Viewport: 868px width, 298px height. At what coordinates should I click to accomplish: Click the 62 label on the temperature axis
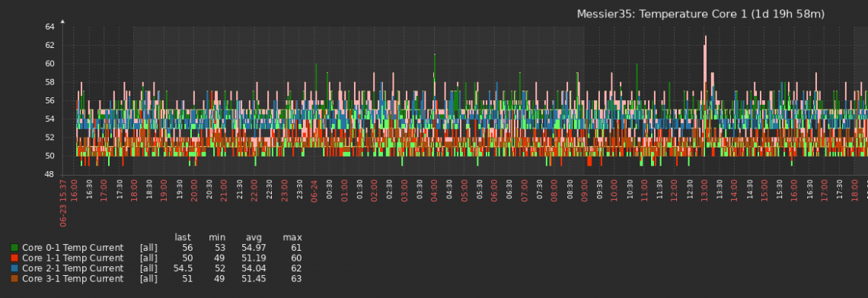[x=49, y=45]
